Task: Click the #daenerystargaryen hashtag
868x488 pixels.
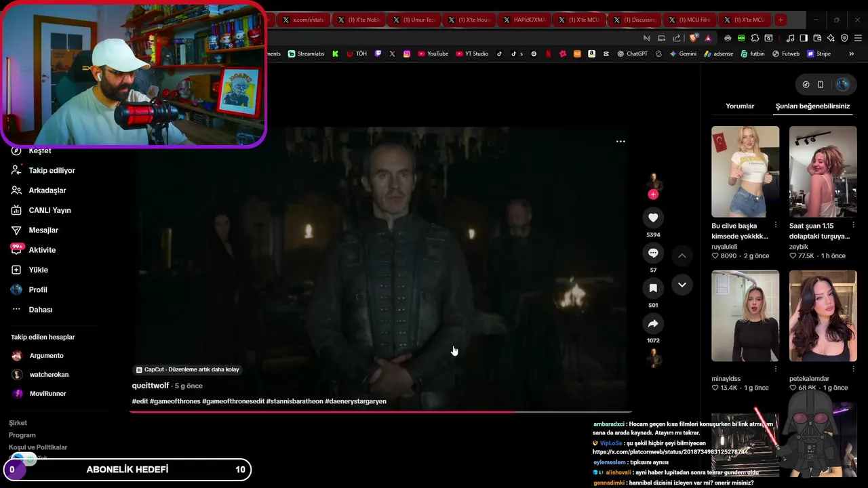Action: 355,401
